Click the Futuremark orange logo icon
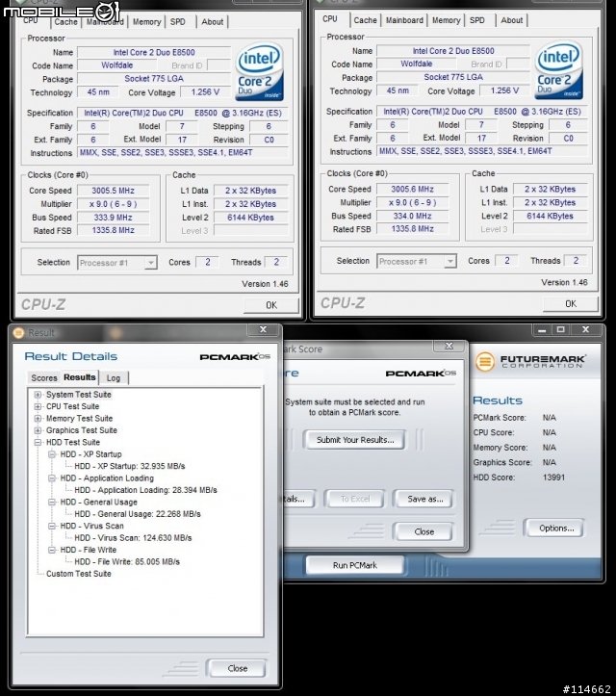The image size is (616, 697). pyautogui.click(x=485, y=361)
